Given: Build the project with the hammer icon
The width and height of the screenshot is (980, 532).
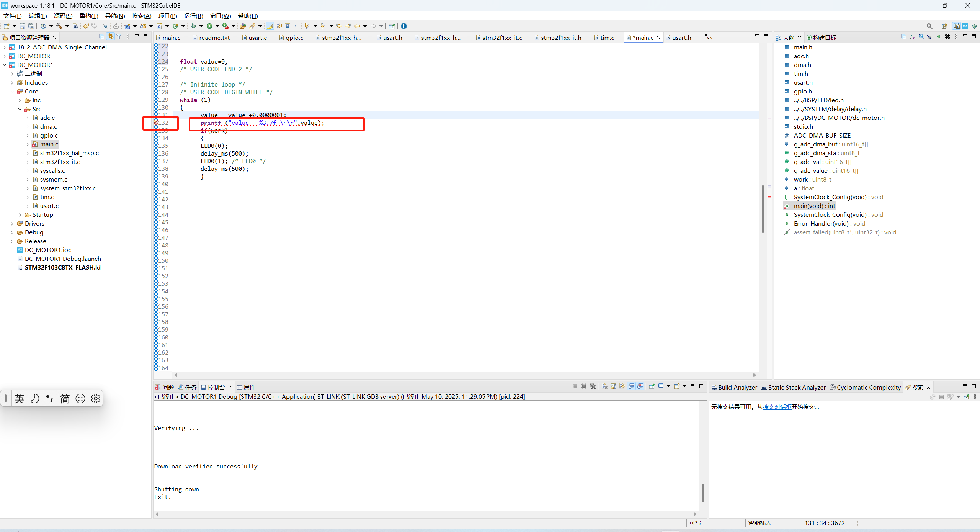Looking at the screenshot, I should click(x=59, y=26).
